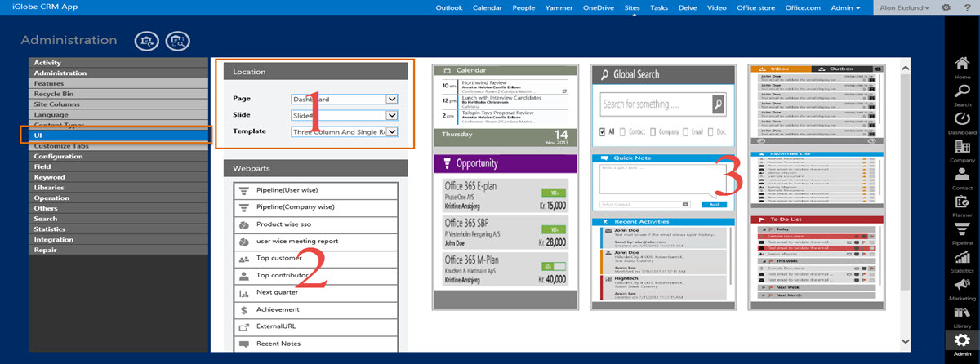Click the scroll down arrow of main panel

click(905, 340)
